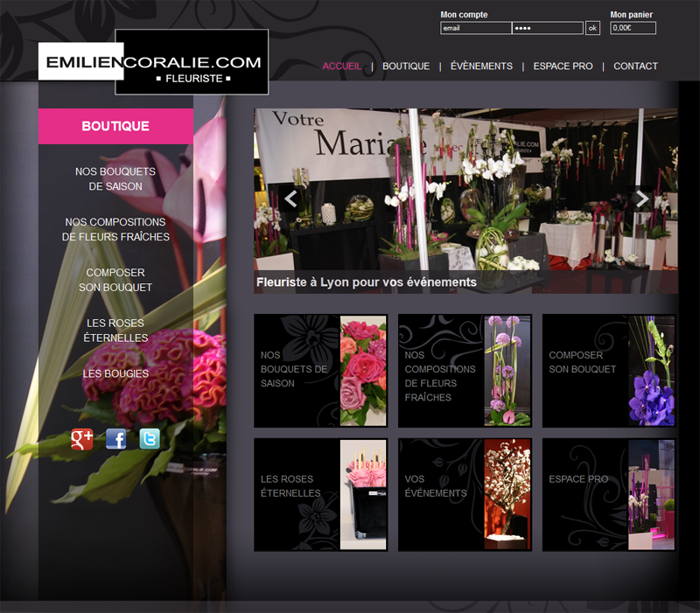Screen dimensions: 700x613
Task: Click Nos bouquets de saison sidebar link
Action: click(115, 179)
